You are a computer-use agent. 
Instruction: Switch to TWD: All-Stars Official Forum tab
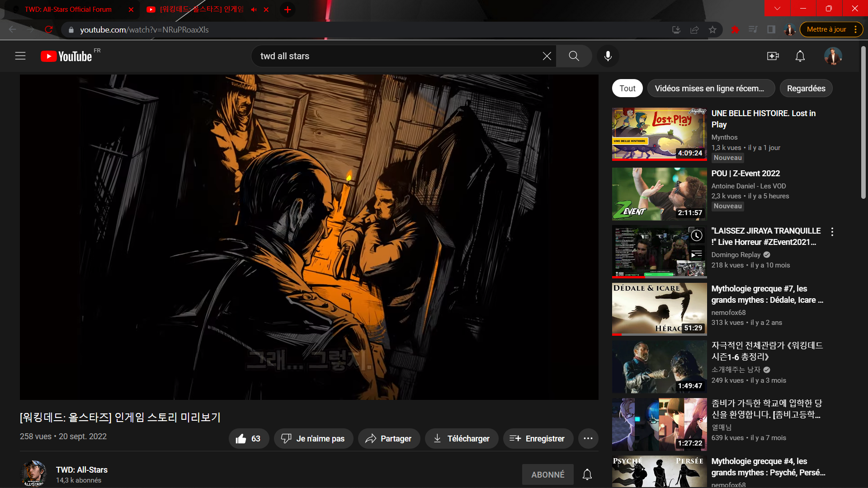pos(68,9)
